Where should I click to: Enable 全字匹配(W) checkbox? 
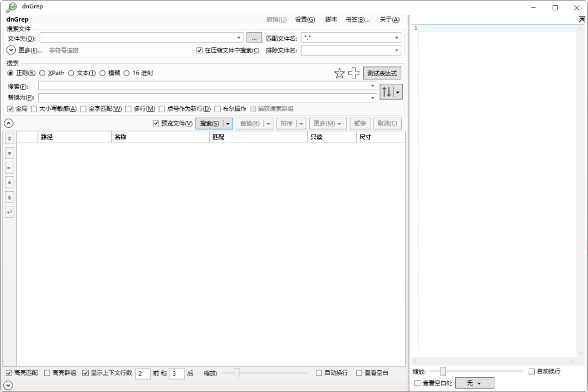pyautogui.click(x=83, y=109)
